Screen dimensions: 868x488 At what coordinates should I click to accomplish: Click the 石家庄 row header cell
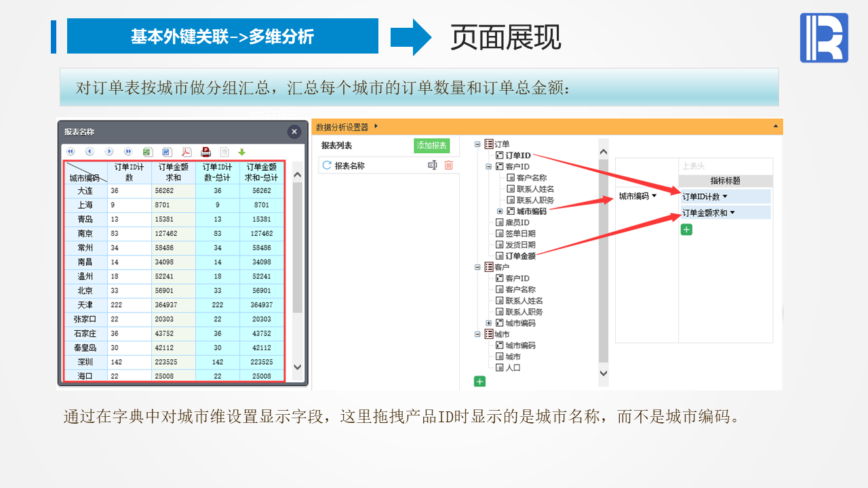click(x=85, y=333)
